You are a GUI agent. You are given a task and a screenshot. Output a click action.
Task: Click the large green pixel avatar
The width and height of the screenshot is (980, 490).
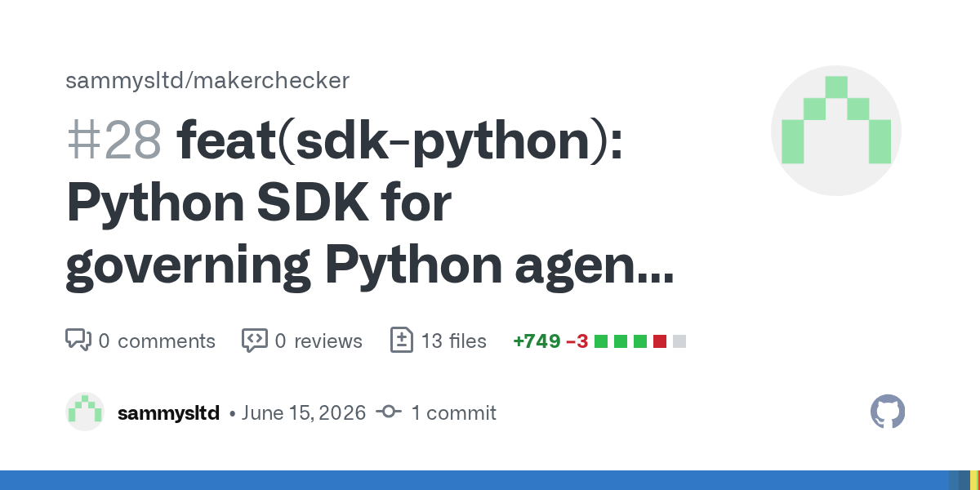(836, 131)
